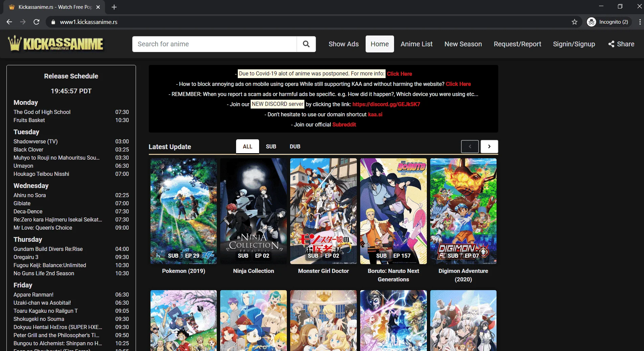Image resolution: width=644 pixels, height=351 pixels.
Task: Open Fruits Basket in the schedule
Action: point(29,120)
